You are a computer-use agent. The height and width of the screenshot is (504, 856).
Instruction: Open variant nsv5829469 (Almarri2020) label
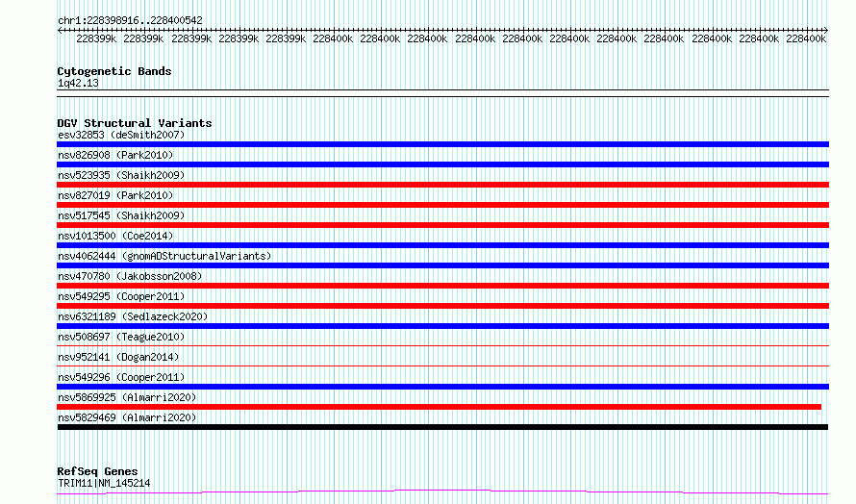(x=127, y=417)
